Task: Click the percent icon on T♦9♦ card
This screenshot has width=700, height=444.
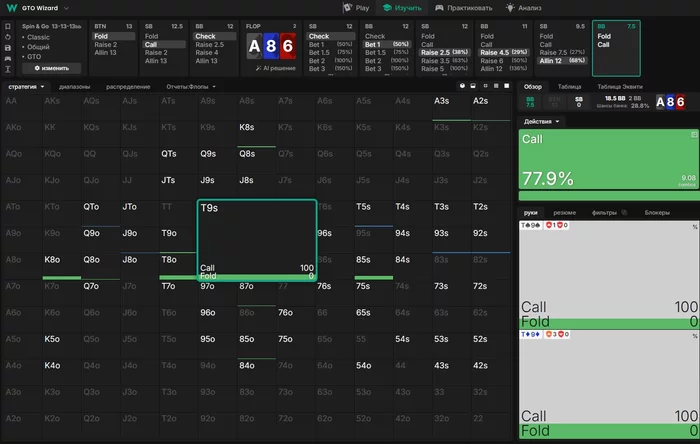Action: tap(695, 336)
